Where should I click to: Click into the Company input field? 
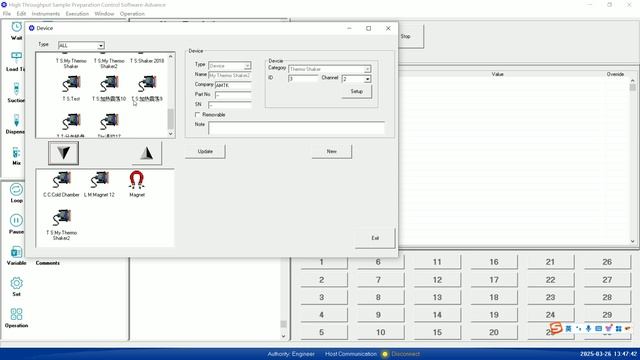tap(233, 85)
